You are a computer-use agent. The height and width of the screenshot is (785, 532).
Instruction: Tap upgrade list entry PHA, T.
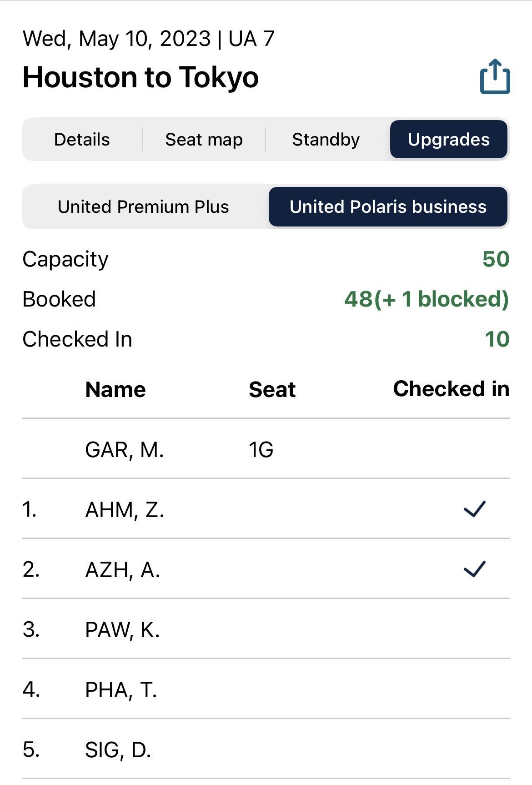[x=121, y=690]
